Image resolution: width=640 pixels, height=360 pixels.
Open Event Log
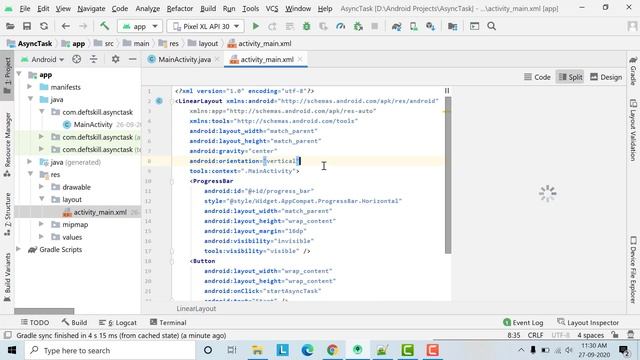pyautogui.click(x=523, y=322)
